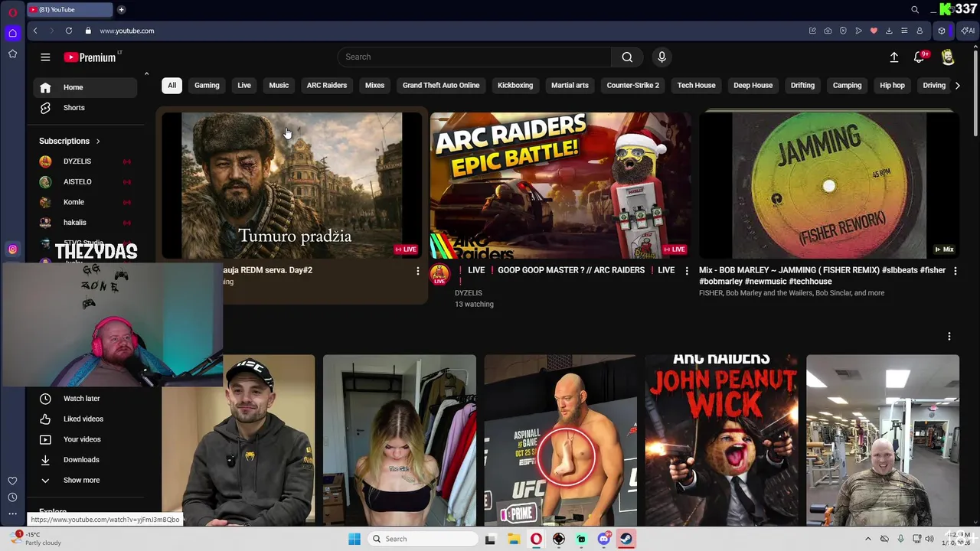Expand Subscriptions with the chevron
The height and width of the screenshot is (551, 980).
tap(98, 141)
